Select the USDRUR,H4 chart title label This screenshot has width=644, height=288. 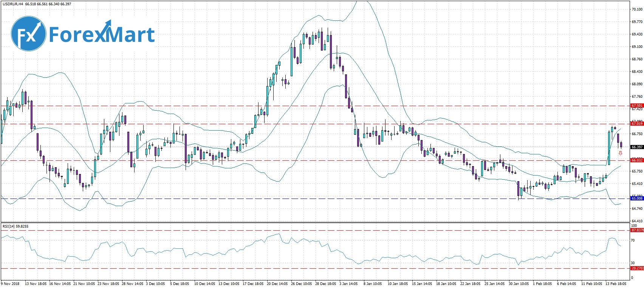click(x=12, y=3)
